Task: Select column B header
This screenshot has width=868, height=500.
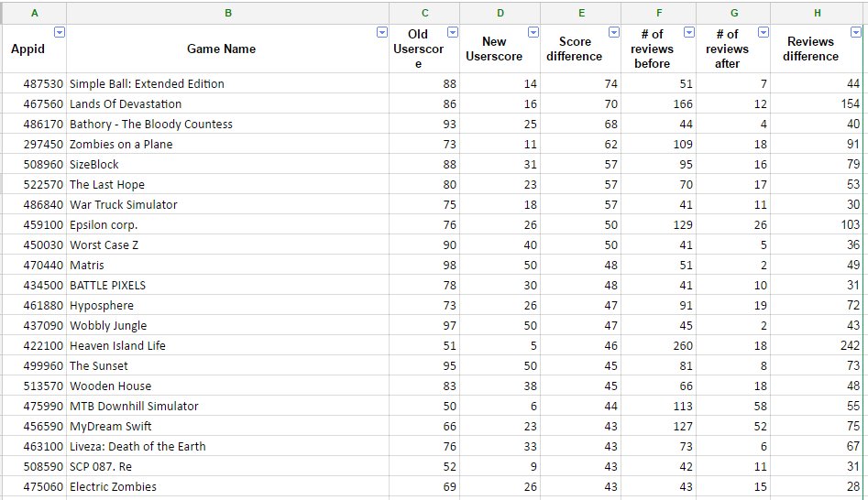Action: click(x=227, y=13)
